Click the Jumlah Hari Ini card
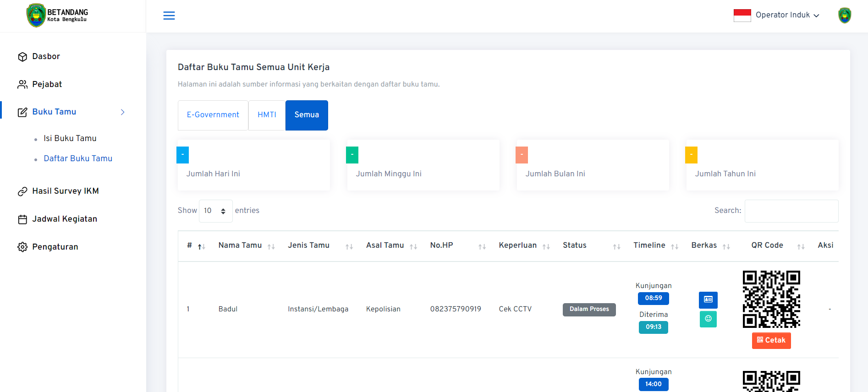Screen dimensions: 868x392 pos(254,165)
